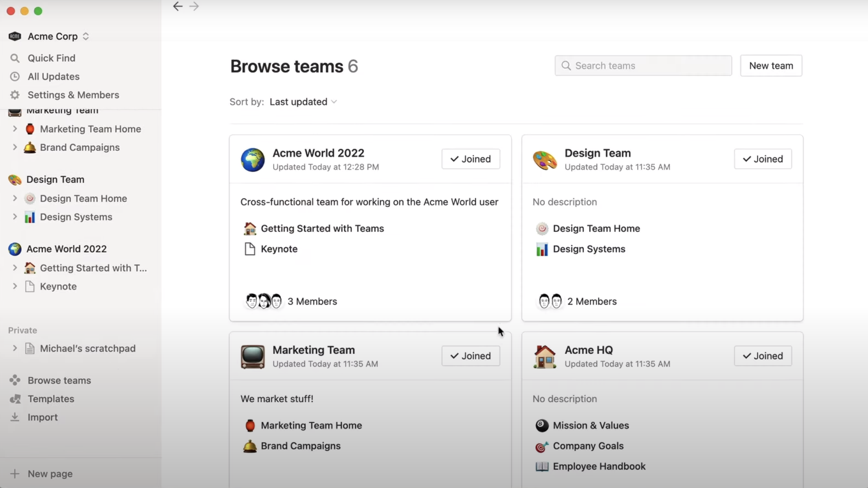Click the Search teams input field
Screen dimensions: 868x488
(643, 66)
